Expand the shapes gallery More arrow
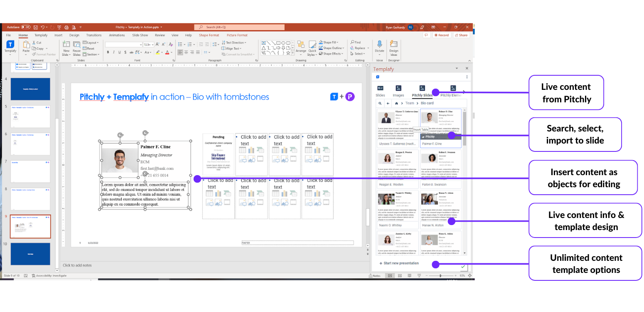Viewport: 644px width, 312px height. (x=293, y=53)
